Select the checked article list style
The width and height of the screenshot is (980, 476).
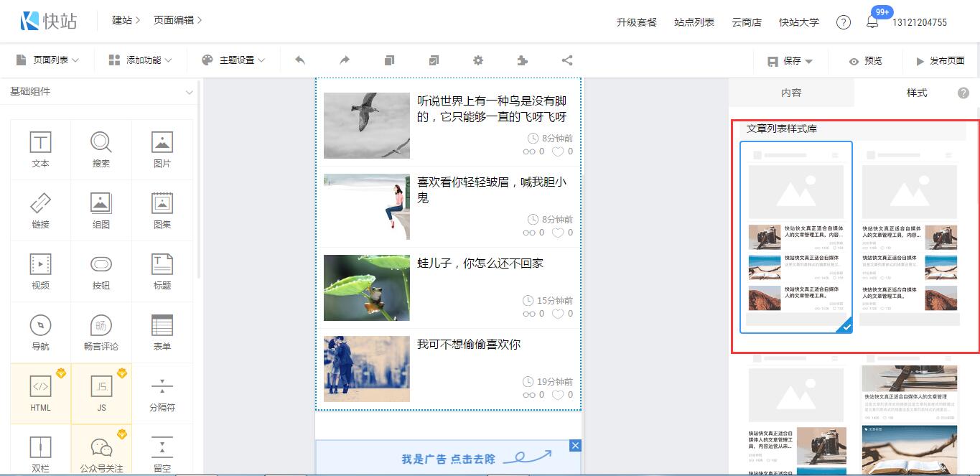coord(795,237)
